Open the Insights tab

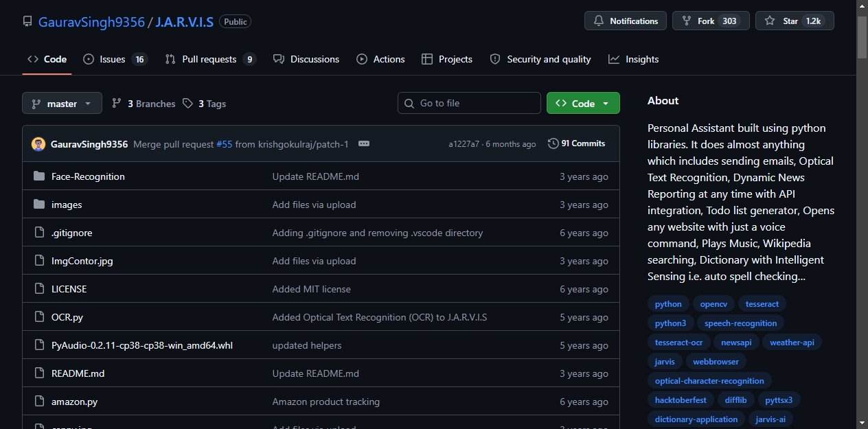click(x=634, y=59)
